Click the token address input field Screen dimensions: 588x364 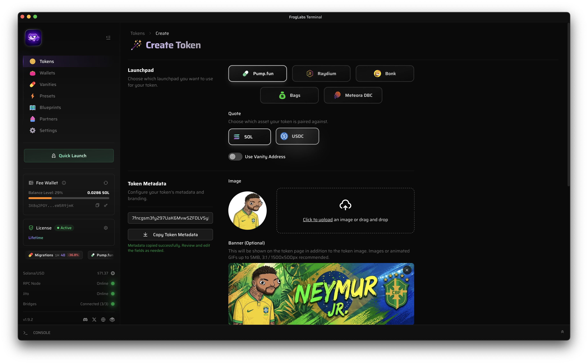(x=170, y=218)
